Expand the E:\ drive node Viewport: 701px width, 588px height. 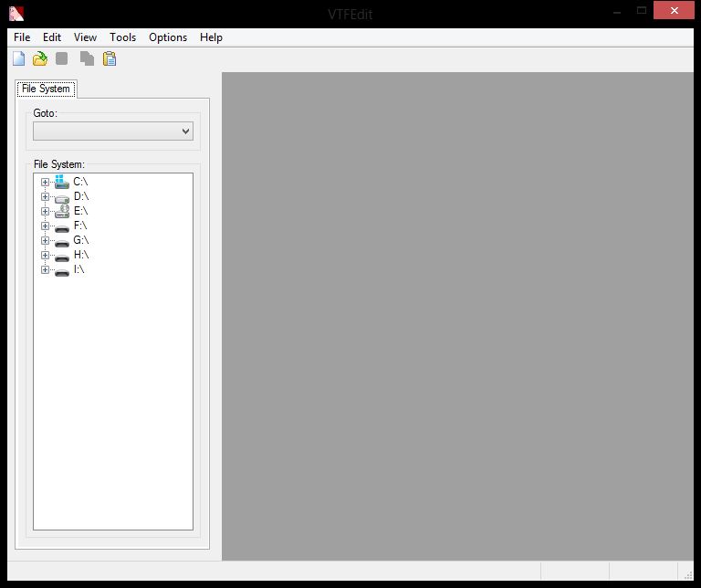45,211
